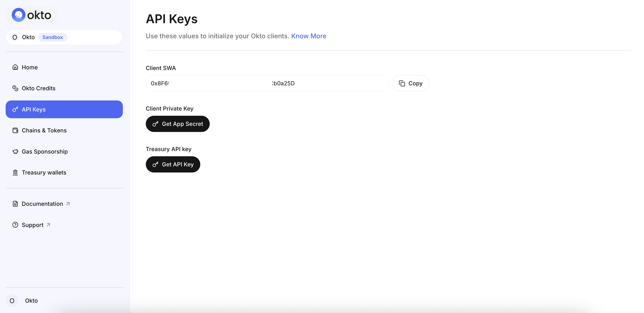Select API Keys in the sidebar
The width and height of the screenshot is (644, 313).
[64, 109]
